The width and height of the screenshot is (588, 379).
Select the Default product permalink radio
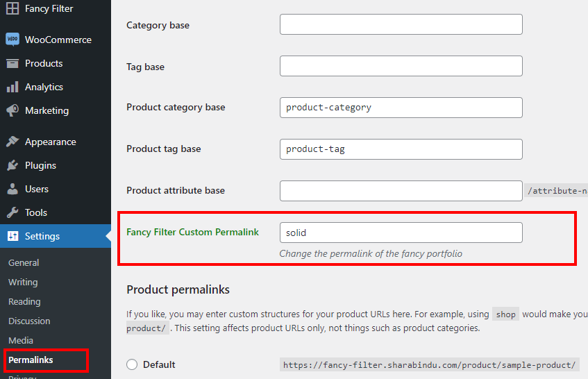pos(132,364)
